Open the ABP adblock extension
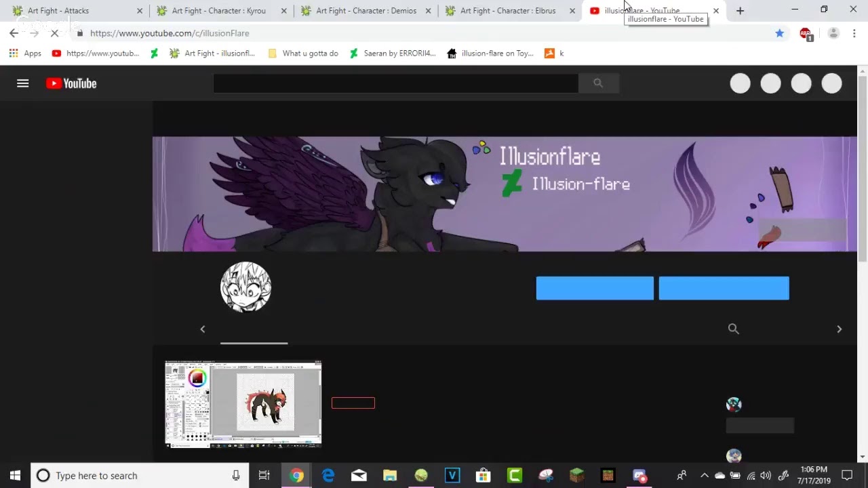The height and width of the screenshot is (488, 868). tap(806, 34)
